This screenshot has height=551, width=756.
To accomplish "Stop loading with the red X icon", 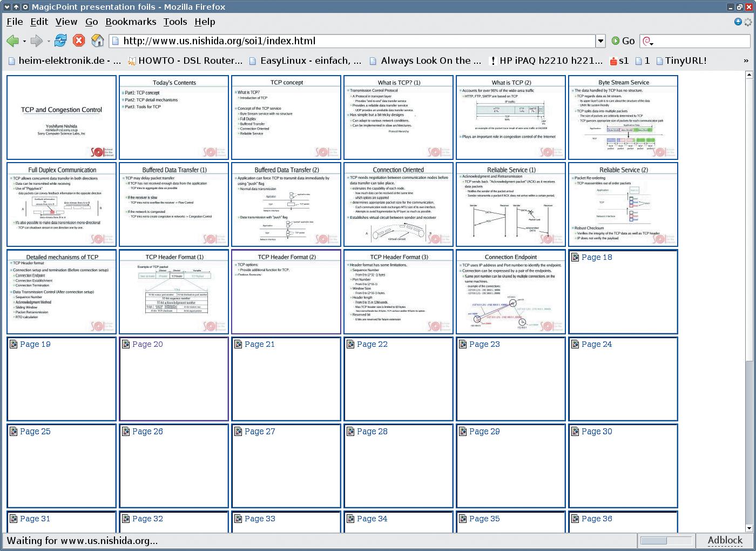I will pos(79,41).
